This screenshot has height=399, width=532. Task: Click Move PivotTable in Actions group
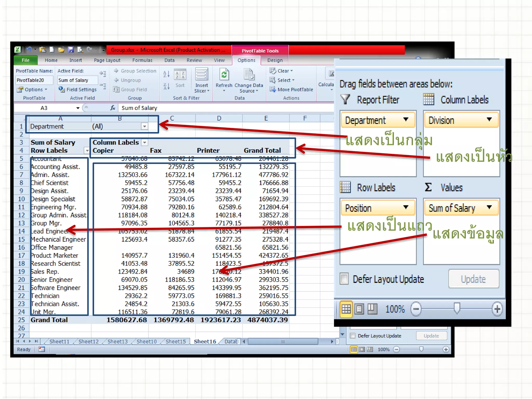click(x=291, y=89)
